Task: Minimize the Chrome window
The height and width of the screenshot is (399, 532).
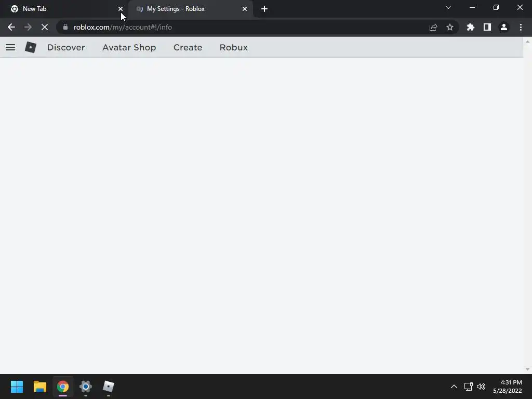Action: (x=472, y=7)
